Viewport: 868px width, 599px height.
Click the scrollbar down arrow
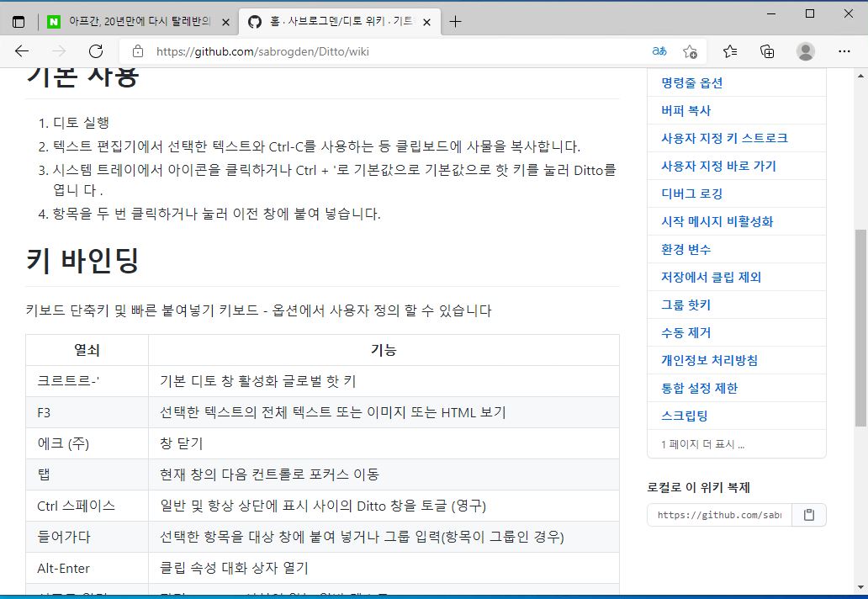pyautogui.click(x=860, y=588)
